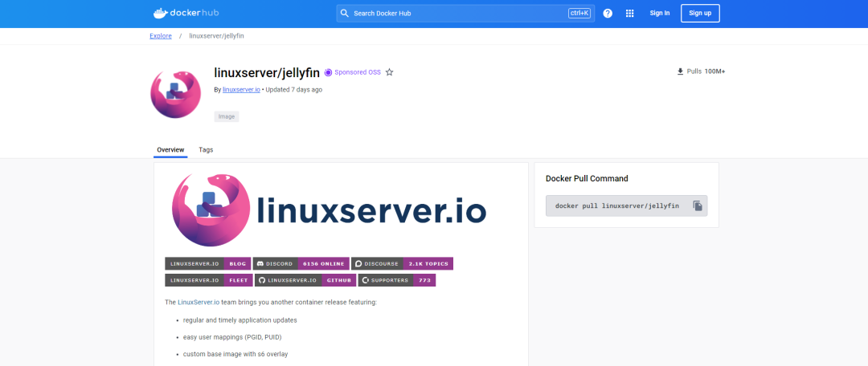Click Sign In
Image resolution: width=868 pixels, height=366 pixels.
tap(659, 14)
